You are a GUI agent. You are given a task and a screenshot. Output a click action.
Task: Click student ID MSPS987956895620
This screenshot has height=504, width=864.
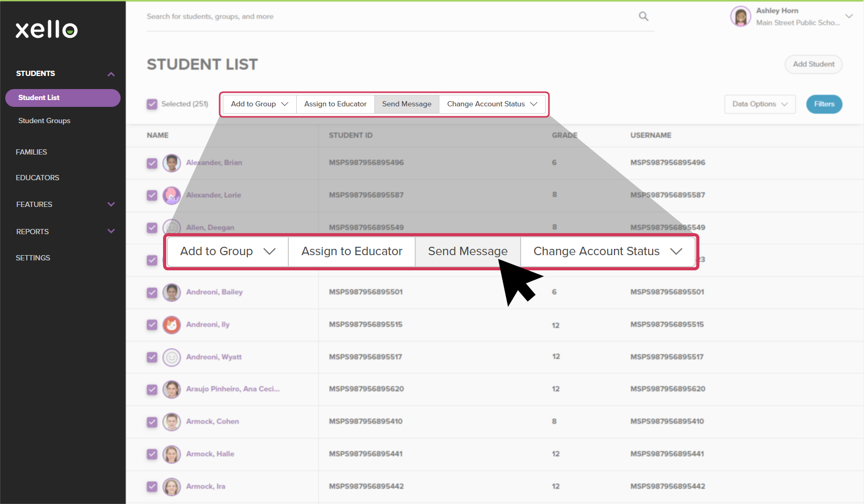[x=366, y=389]
